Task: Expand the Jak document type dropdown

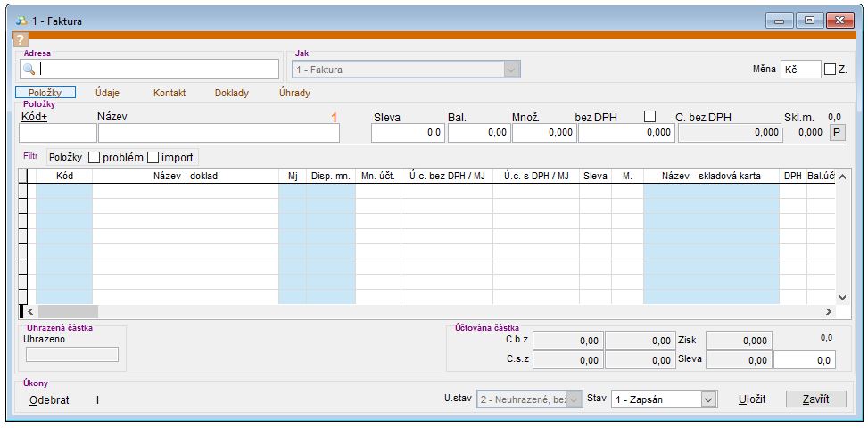Action: (x=511, y=70)
